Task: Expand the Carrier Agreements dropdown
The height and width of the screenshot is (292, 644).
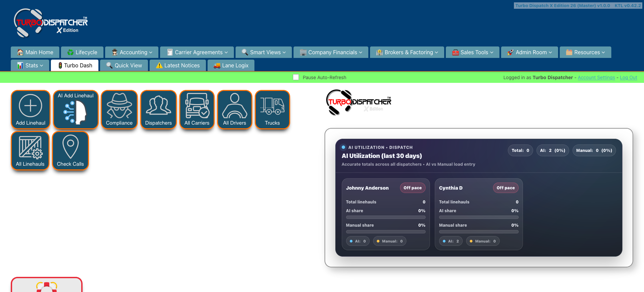Action: tap(197, 52)
